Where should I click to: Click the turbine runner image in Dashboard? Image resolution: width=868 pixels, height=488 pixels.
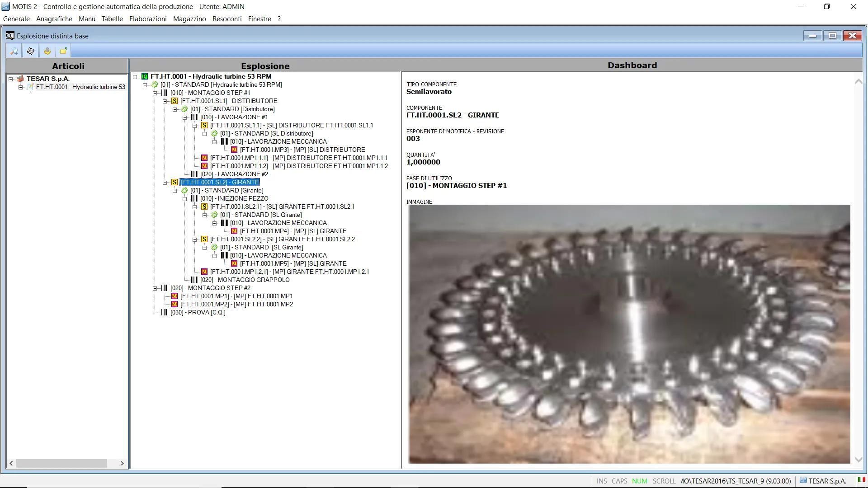(x=629, y=334)
